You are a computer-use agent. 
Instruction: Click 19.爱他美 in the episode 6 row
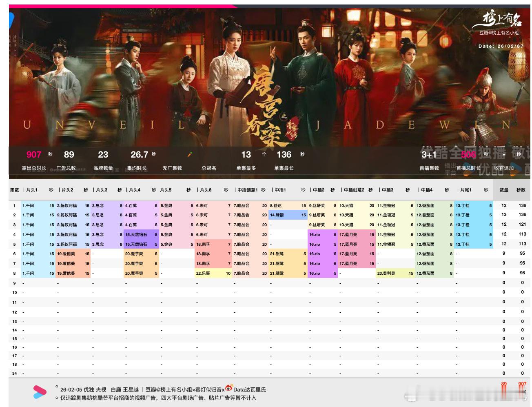tap(66, 254)
